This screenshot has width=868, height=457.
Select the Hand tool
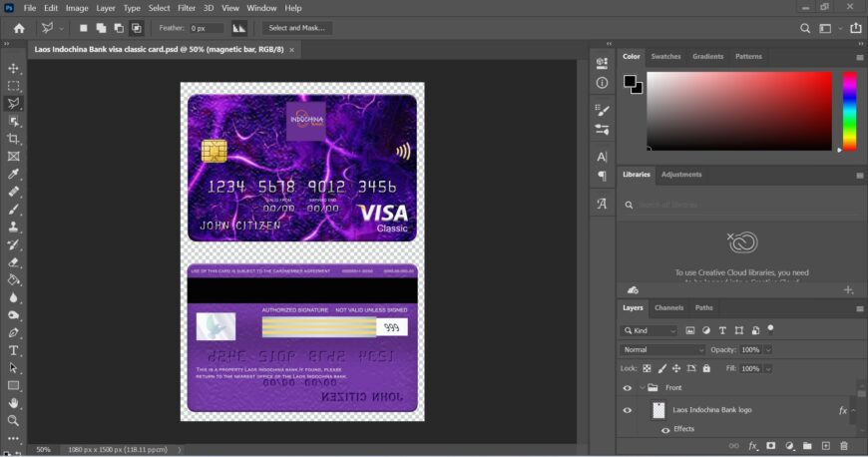pyautogui.click(x=13, y=403)
